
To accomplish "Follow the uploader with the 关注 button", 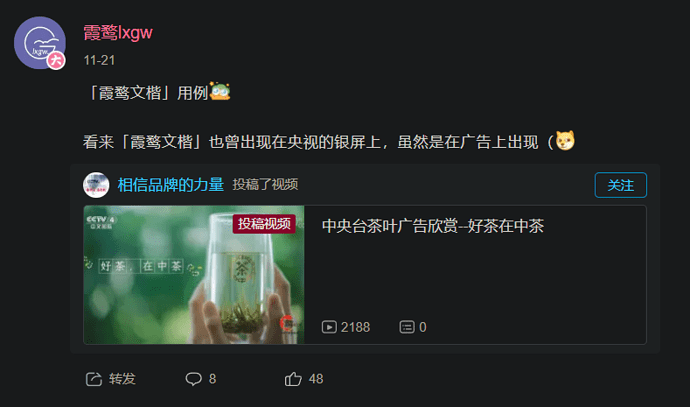I will [x=620, y=185].
